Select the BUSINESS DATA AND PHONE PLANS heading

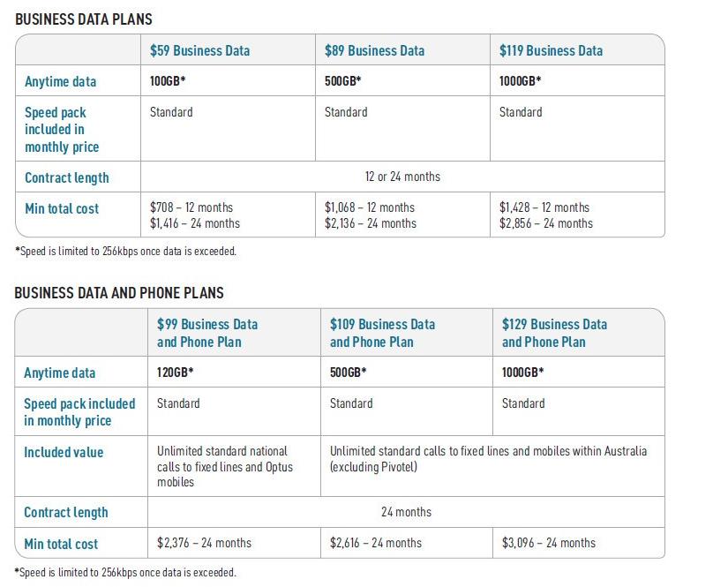click(x=119, y=292)
